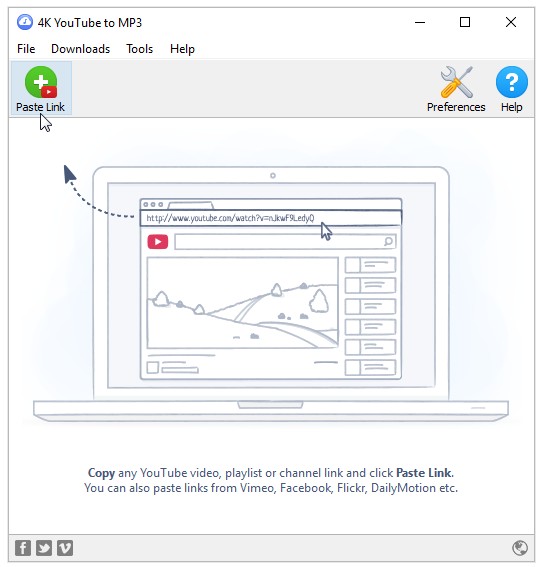This screenshot has height=567, width=542.
Task: Close the 4K YouTube to MP3 window
Action: point(511,22)
